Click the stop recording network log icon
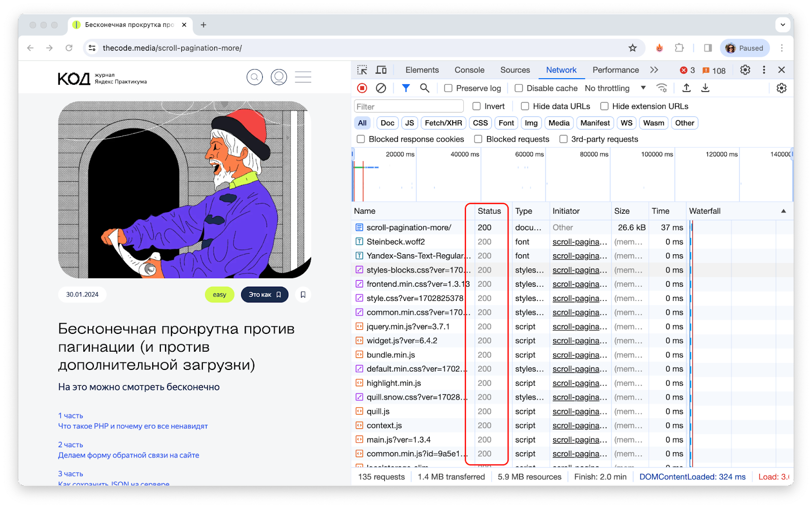812x508 pixels. point(362,88)
